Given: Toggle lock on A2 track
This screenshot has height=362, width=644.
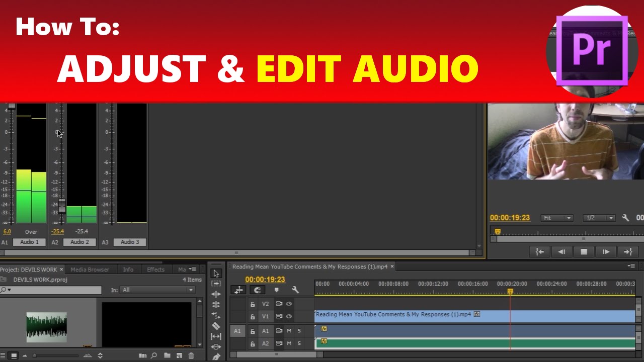Looking at the screenshot, I should [253, 344].
